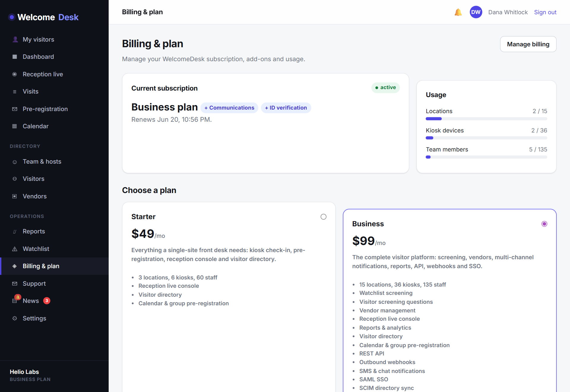Viewport: 570px width, 392px height.
Task: Click the DW user avatar
Action: (476, 12)
